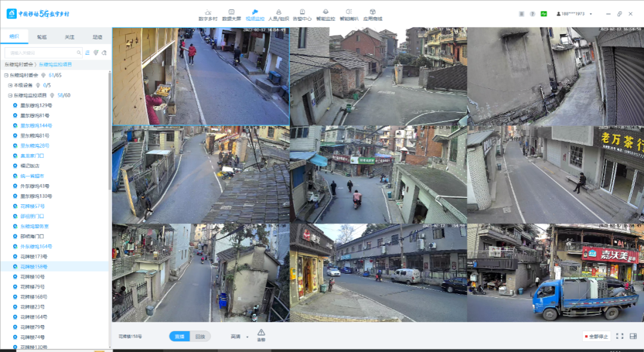Switch to 直播 live mode
The height and width of the screenshot is (352, 644).
click(x=179, y=337)
